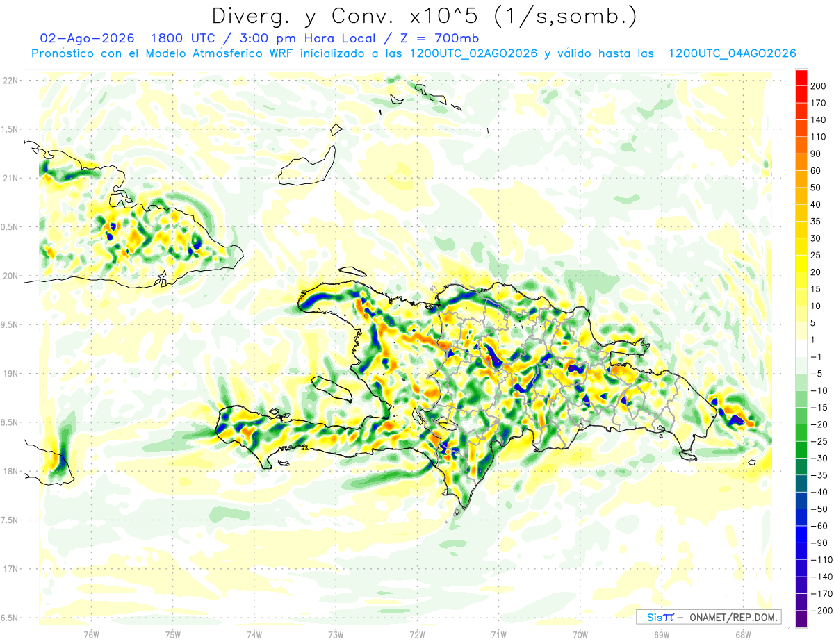Click the '18N' latitude label
This screenshot has width=834, height=644.
tap(10, 471)
